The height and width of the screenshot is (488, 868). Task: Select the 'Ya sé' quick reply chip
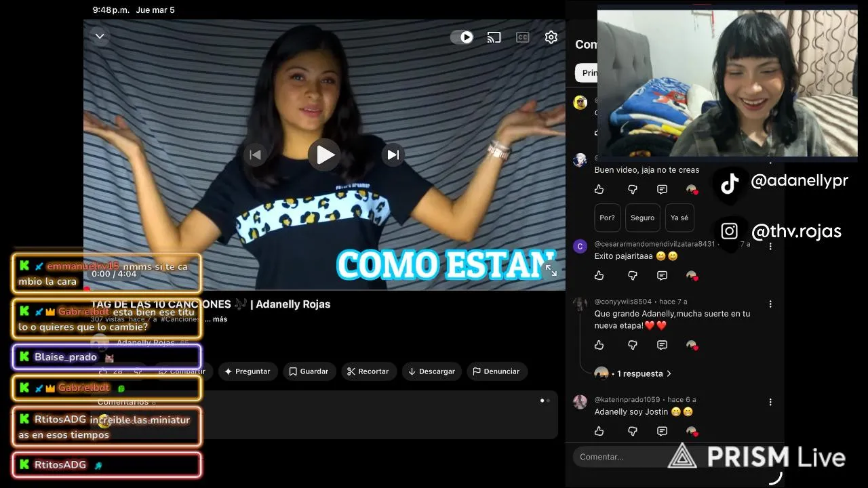coord(679,218)
